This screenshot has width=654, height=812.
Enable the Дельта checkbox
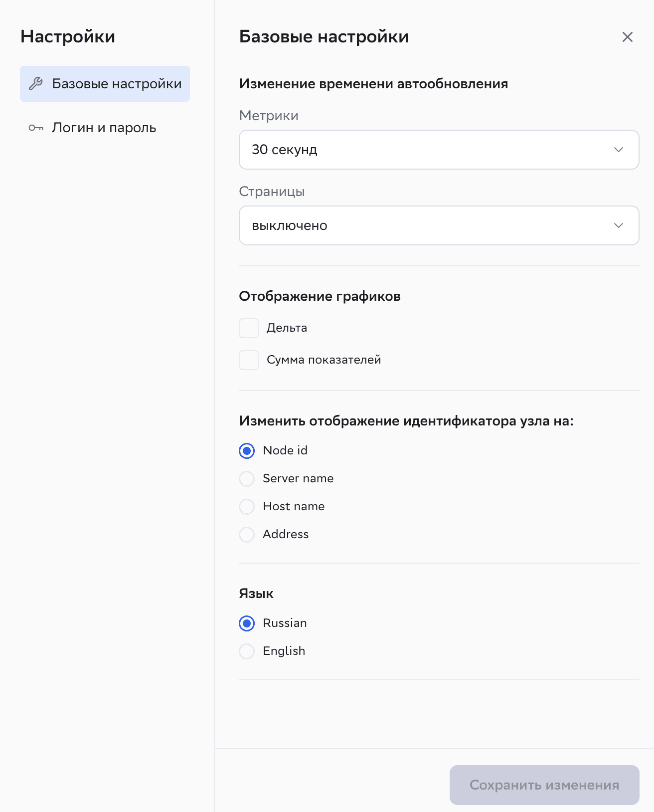[248, 328]
